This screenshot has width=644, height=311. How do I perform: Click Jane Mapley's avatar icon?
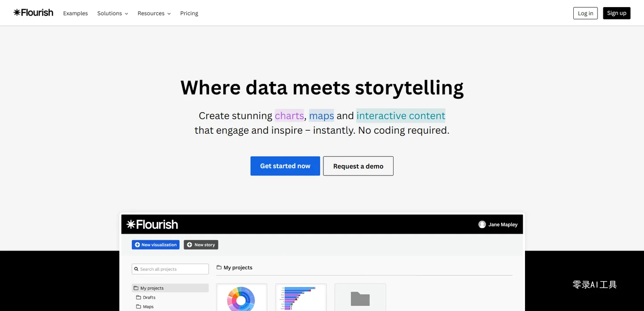482,225
